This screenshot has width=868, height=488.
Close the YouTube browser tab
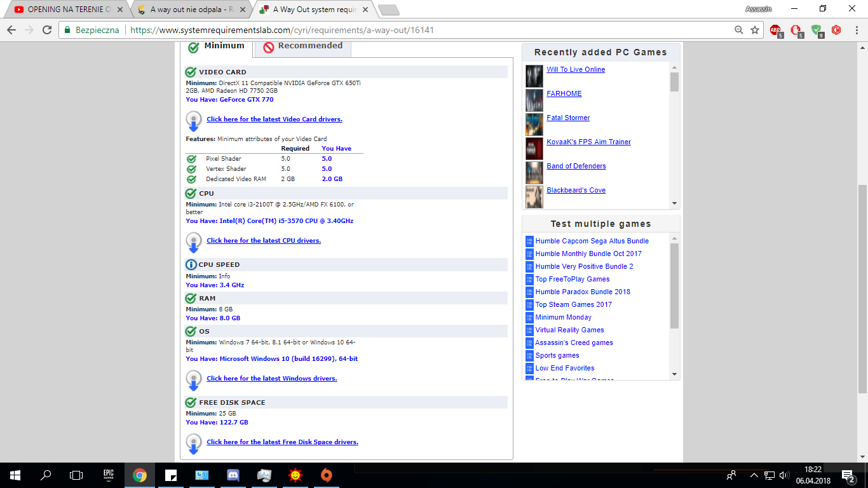point(120,10)
